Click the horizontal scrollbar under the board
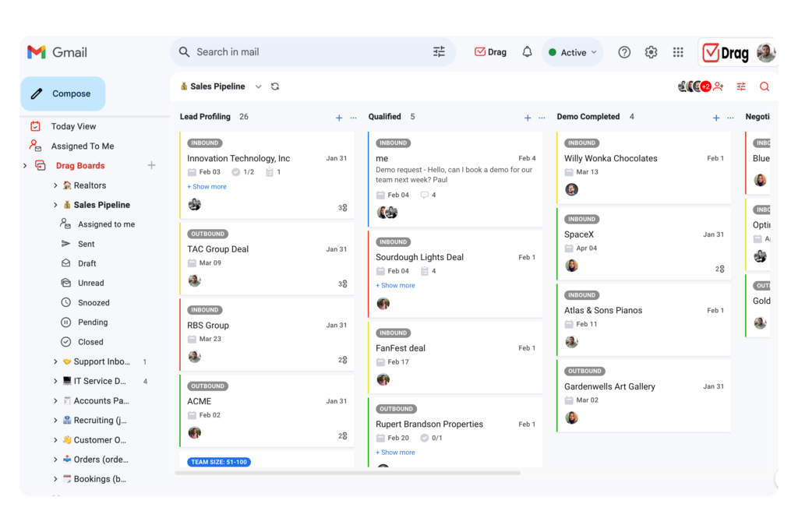Viewport: 798px width, 532px height. [348, 473]
